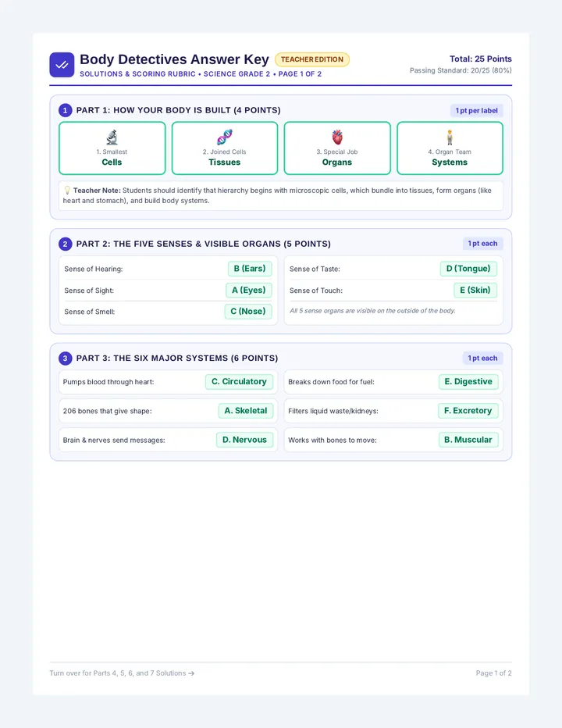Click 'Breaks down food for fuel:' prompt
Screen dimensions: 562x728
coord(331,382)
